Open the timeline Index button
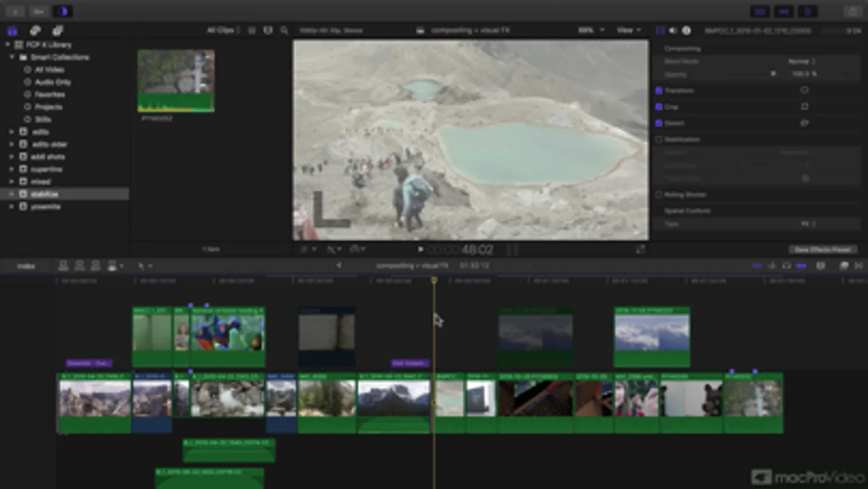This screenshot has width=868, height=489. pos(26,266)
